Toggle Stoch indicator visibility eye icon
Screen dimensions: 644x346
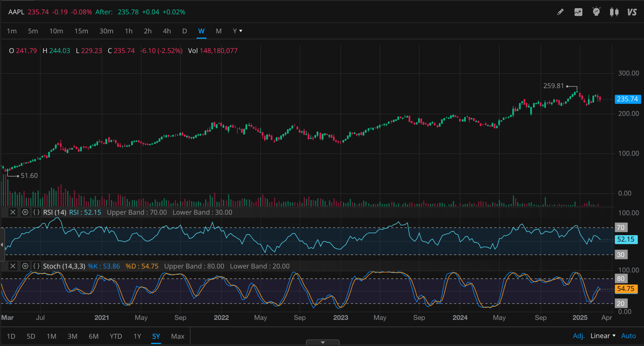pyautogui.click(x=25, y=266)
